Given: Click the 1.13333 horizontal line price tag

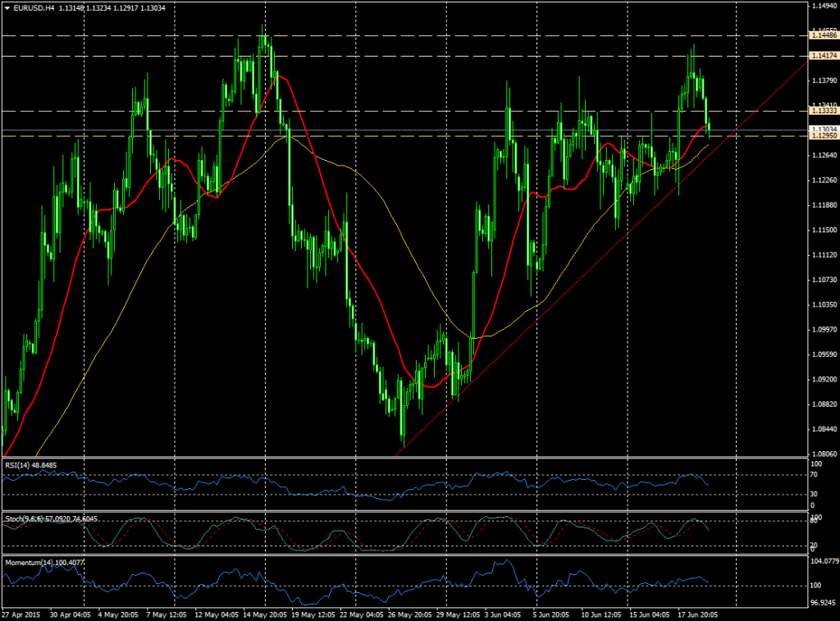Looking at the screenshot, I should point(823,111).
